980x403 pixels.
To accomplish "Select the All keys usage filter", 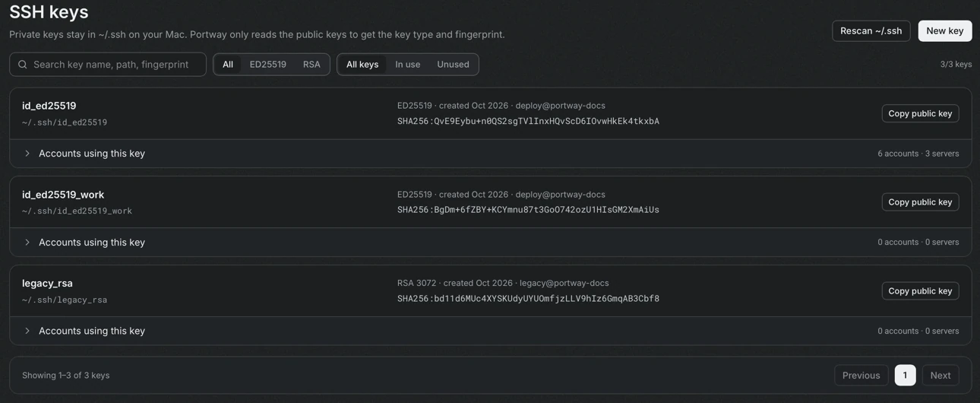I will (362, 65).
